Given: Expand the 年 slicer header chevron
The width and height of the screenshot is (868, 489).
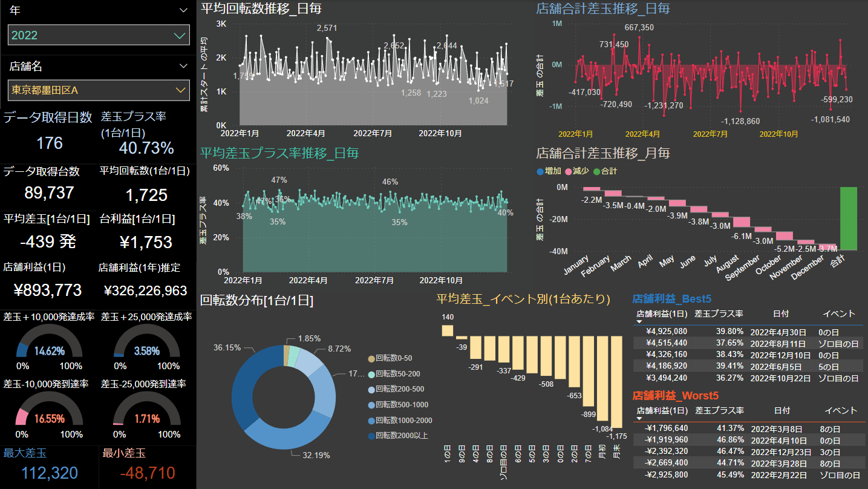Looking at the screenshot, I should 184,10.
